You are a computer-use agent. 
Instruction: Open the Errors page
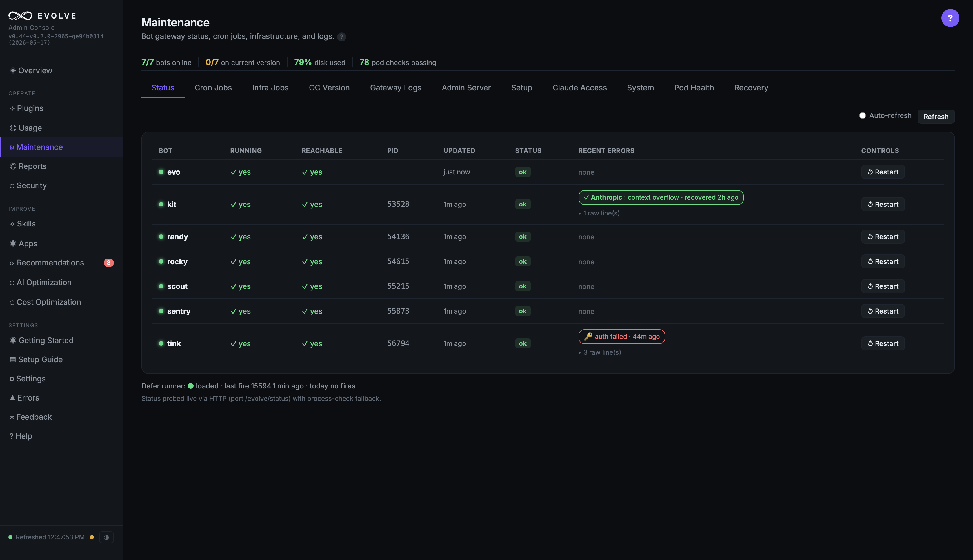61,398
